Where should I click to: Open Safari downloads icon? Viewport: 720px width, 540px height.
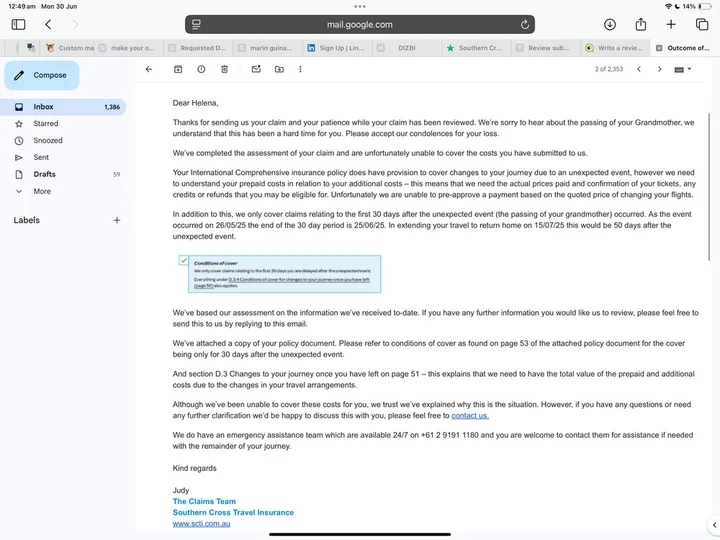point(610,24)
